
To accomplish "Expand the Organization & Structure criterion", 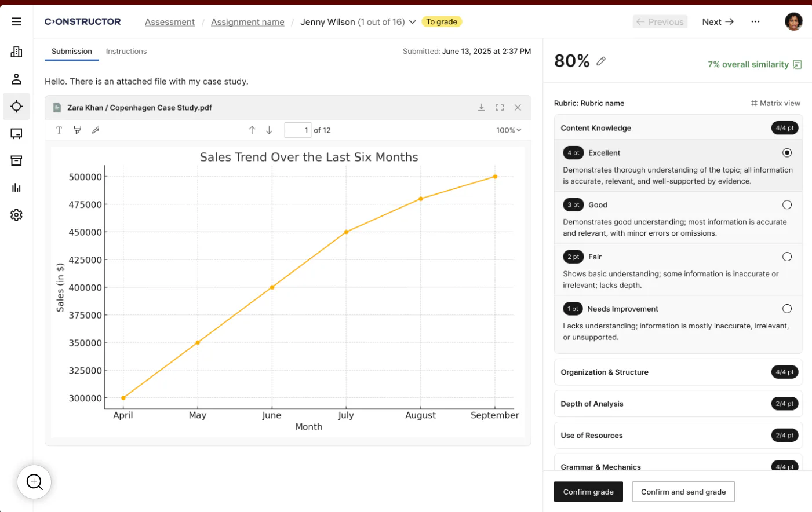I will (x=678, y=372).
